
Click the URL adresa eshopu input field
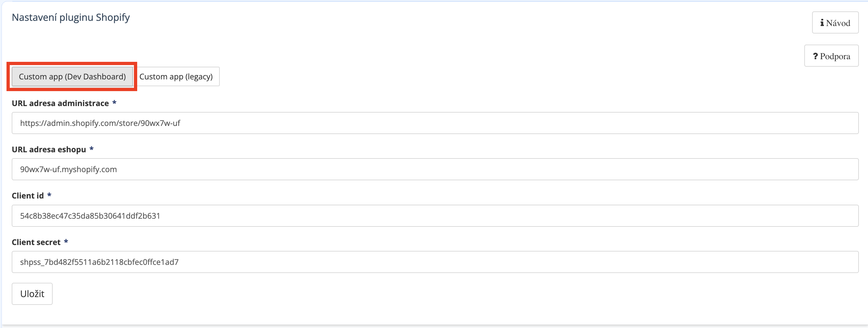pyautogui.click(x=434, y=169)
